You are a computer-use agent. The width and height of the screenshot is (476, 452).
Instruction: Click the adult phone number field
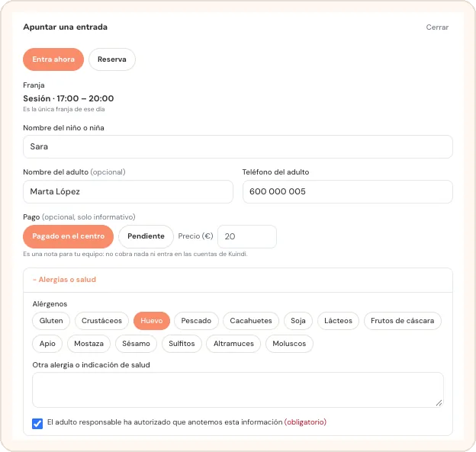click(348, 191)
